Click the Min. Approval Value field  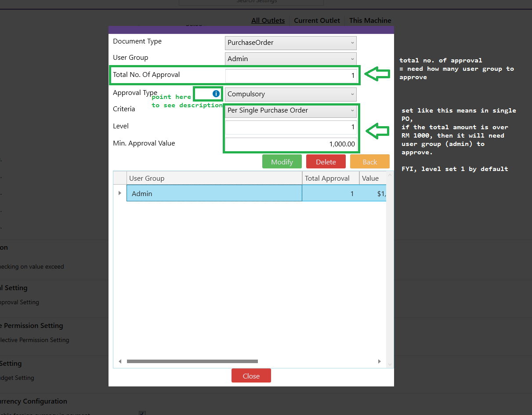[290, 144]
